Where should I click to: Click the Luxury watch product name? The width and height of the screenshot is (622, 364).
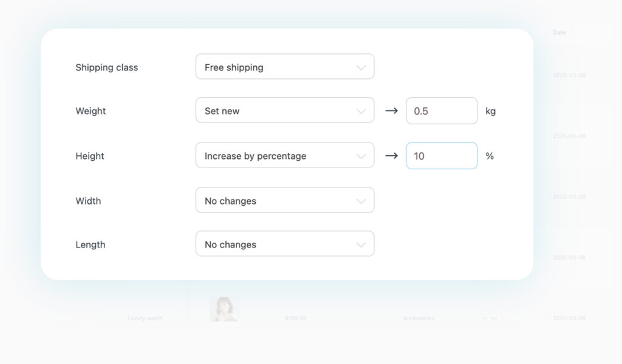(145, 318)
